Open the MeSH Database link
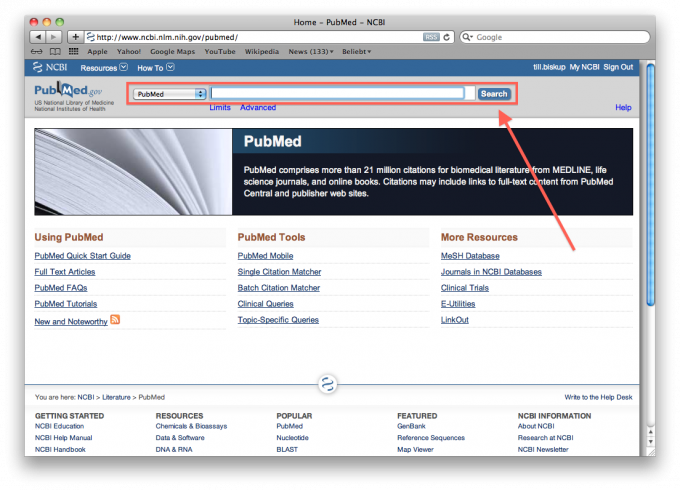This screenshot has height=490, width=680. pyautogui.click(x=470, y=256)
